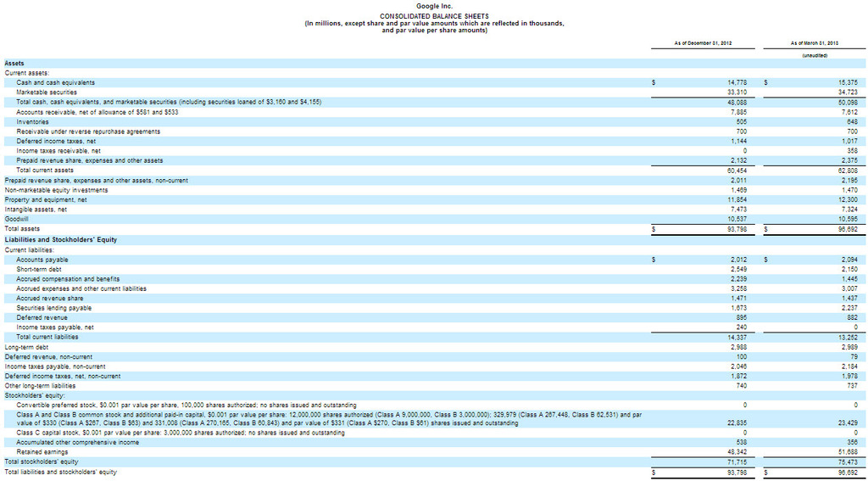This screenshot has height=481, width=868.
Task: Click the 'Deferred revenue' current liabilities label
Action: (x=42, y=317)
